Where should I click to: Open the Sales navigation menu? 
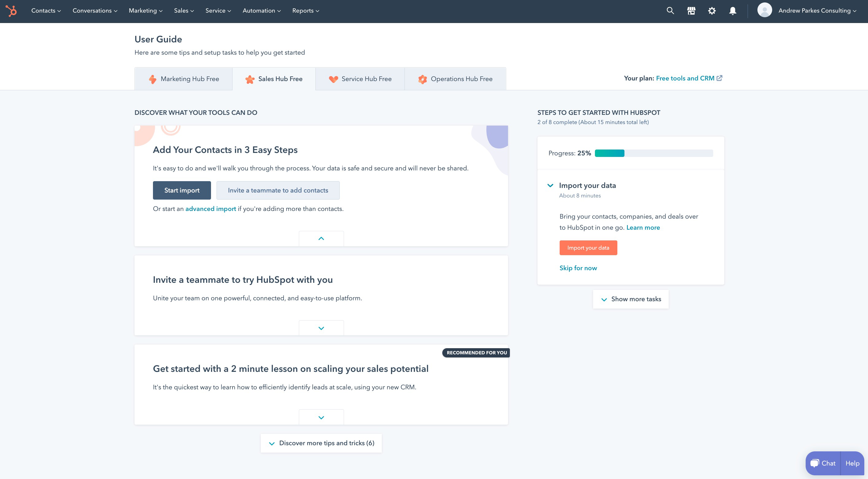[x=184, y=11]
